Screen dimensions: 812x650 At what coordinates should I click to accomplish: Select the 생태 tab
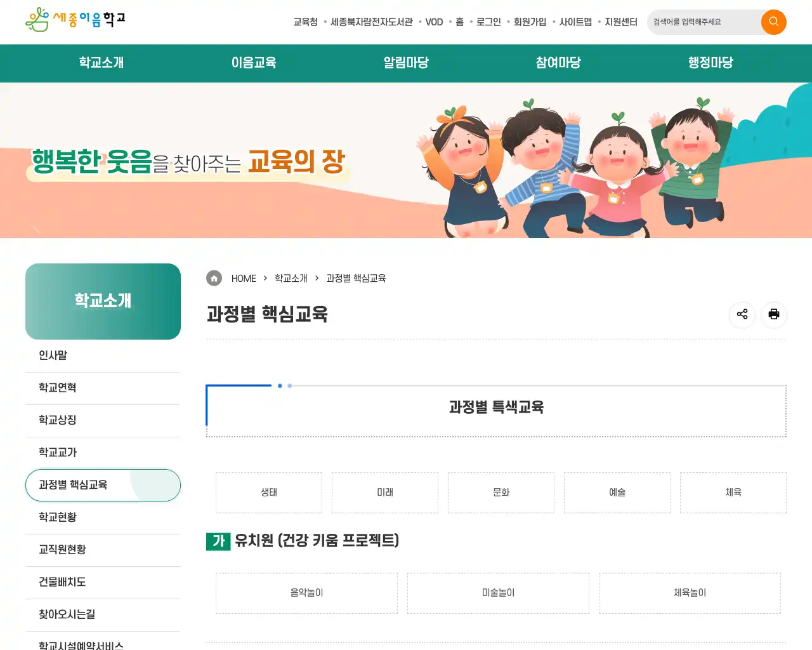tap(269, 493)
